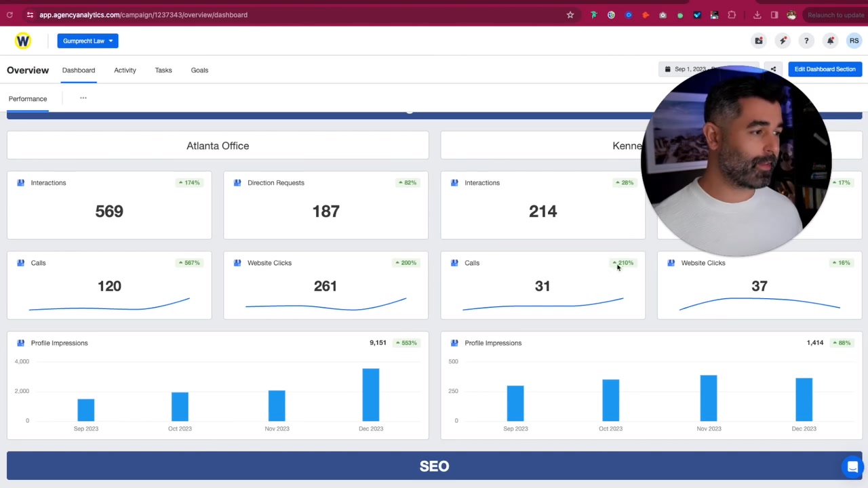Open the browser Extensions puzzle icon

732,15
